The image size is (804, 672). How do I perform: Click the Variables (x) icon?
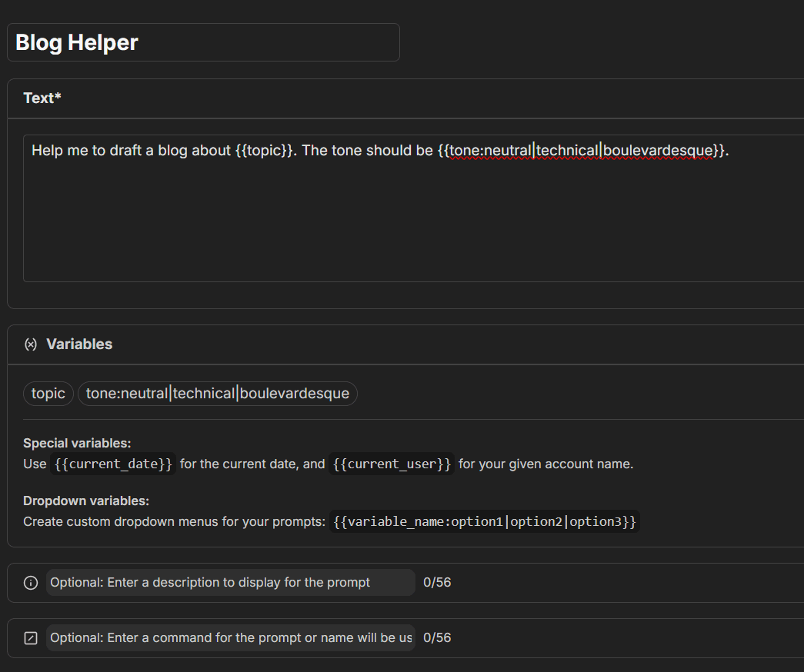point(31,344)
